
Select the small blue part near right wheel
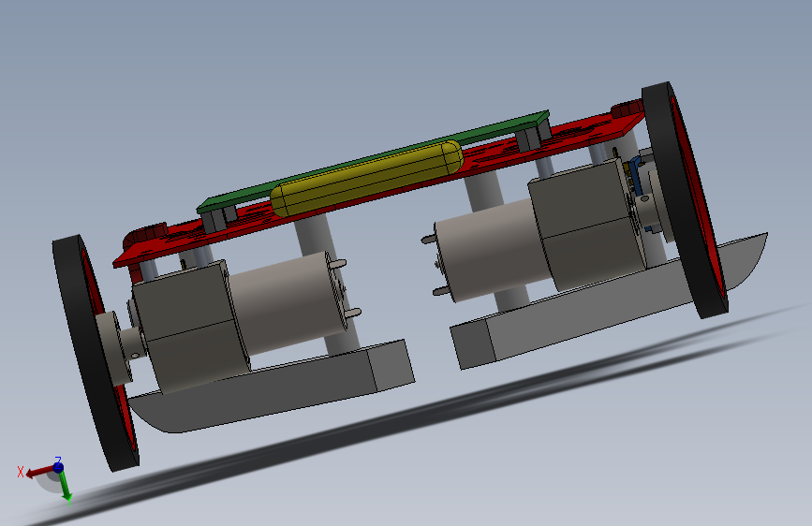click(636, 176)
